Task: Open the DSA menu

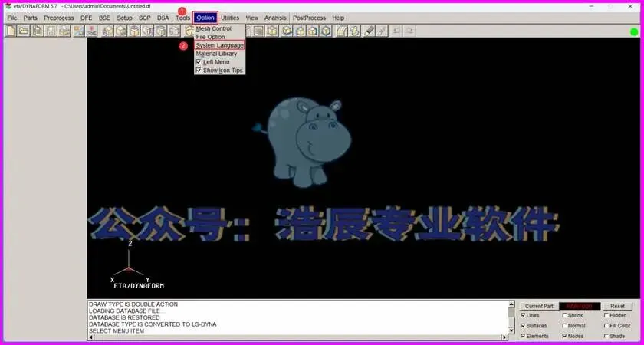Action: [x=163, y=18]
